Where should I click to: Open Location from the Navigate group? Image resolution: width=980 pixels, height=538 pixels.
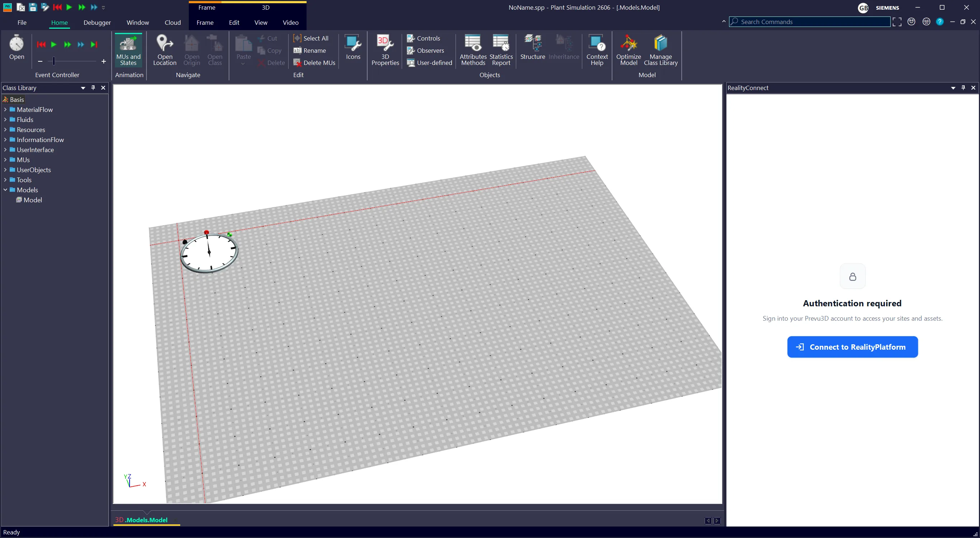(165, 50)
